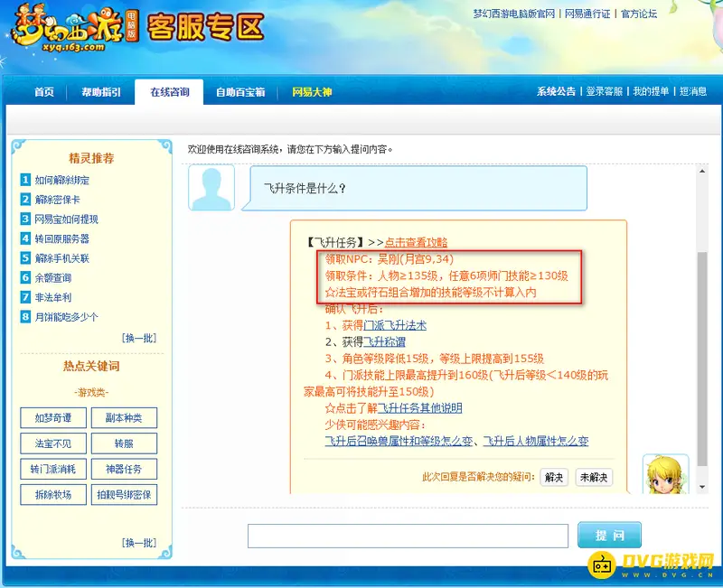Screen dimensions: 723x588
Task: Select the 在线咨询 tab
Action: [x=169, y=92]
